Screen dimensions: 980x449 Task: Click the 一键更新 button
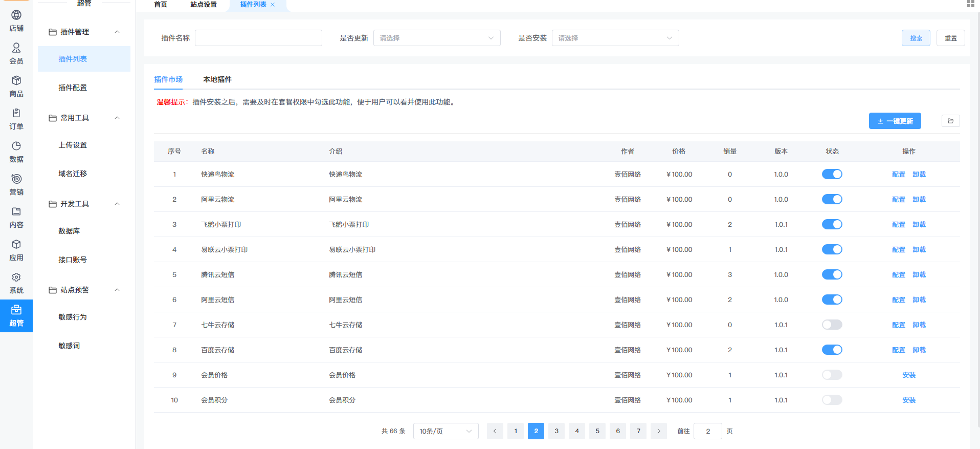tap(895, 121)
